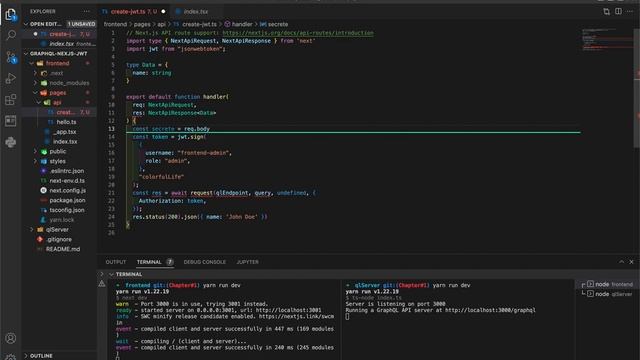Open the Accounts menu icon
Screen dimensions: 640x360
pyautogui.click(x=11, y=338)
